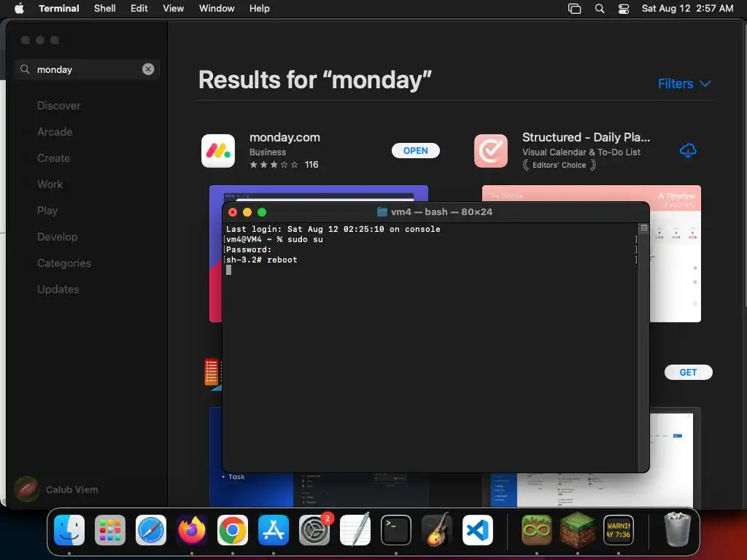The width and height of the screenshot is (747, 560).
Task: Open the monday.com app title link
Action: (x=285, y=138)
